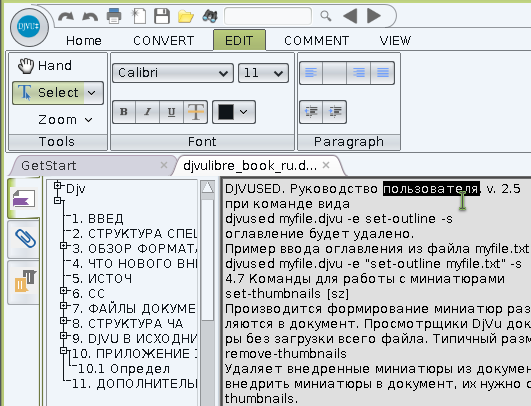This screenshot has width=531, height=406.
Task: Collapse the second root outline node
Action: pyautogui.click(x=58, y=200)
